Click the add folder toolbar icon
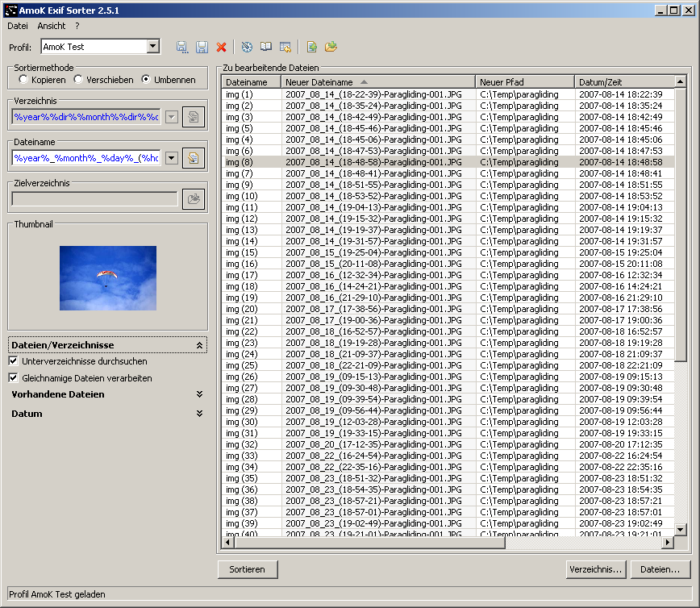700x608 pixels. coord(331,48)
